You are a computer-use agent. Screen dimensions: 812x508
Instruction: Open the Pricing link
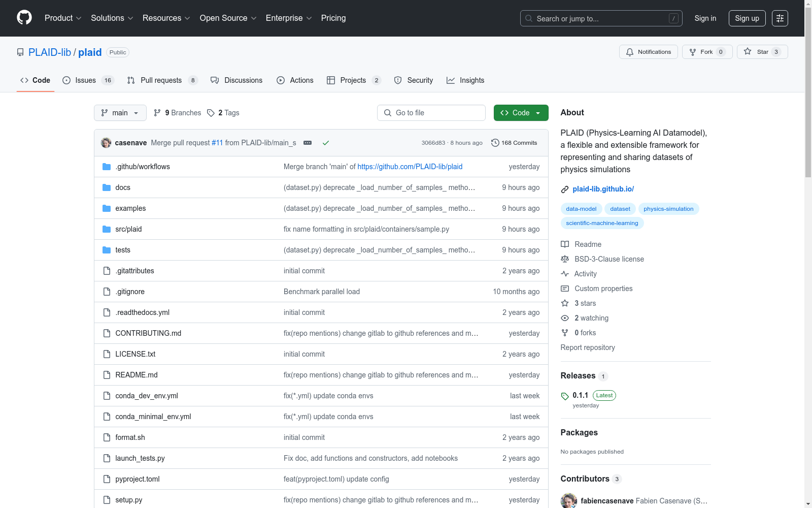[333, 18]
